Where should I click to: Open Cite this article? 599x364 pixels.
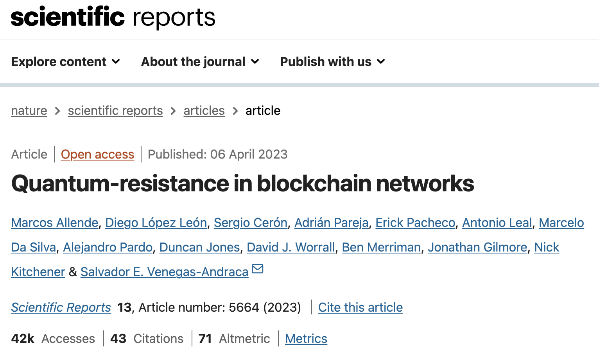click(360, 307)
